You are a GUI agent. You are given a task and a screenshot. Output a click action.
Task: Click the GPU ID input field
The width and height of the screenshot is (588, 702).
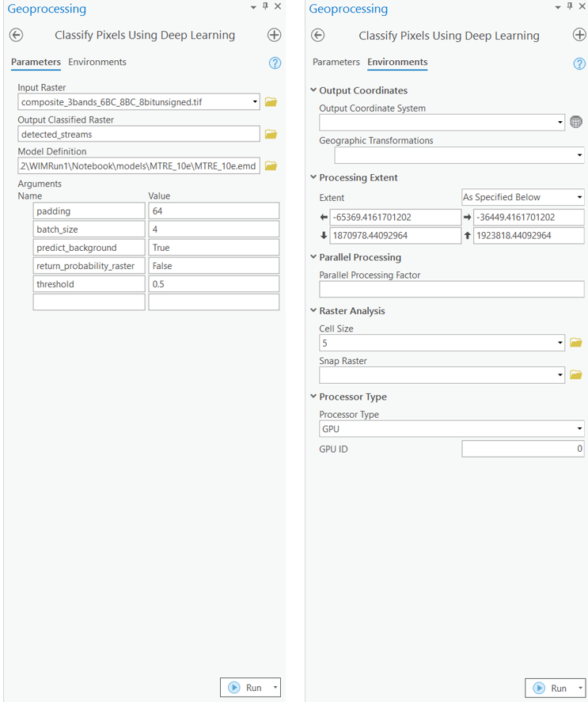(522, 450)
